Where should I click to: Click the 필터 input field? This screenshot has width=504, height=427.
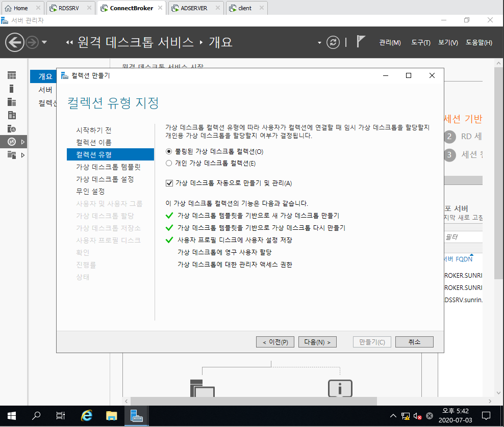coord(463,237)
